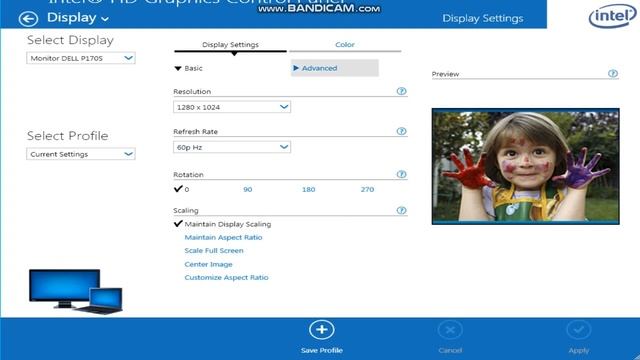640x360 pixels.
Task: Click the Display Settings header text
Action: tap(483, 18)
